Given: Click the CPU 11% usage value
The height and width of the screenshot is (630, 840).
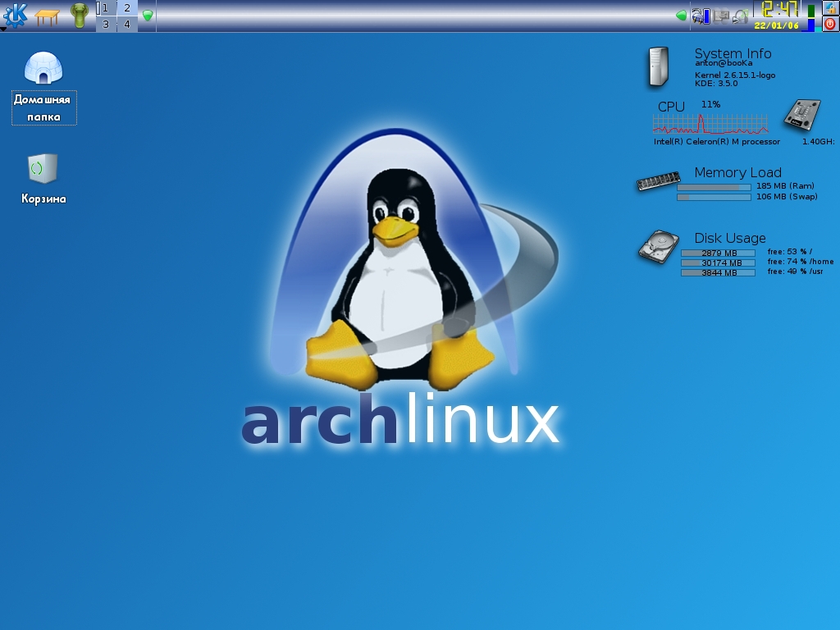Looking at the screenshot, I should [x=711, y=104].
